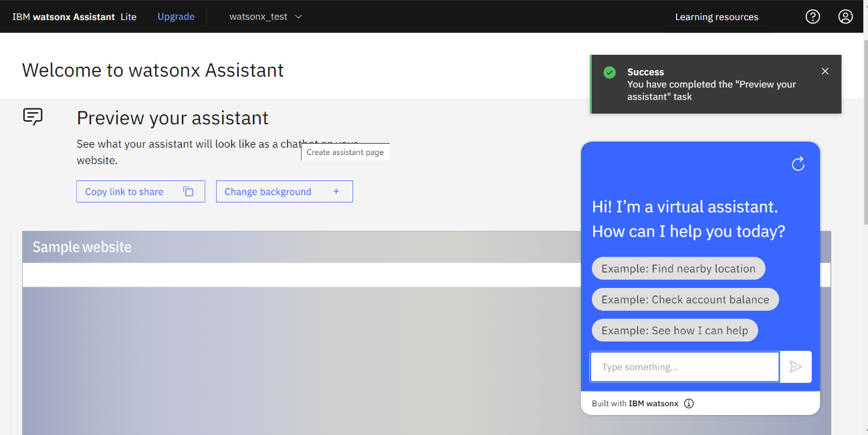Open the user profile icon

(x=845, y=17)
